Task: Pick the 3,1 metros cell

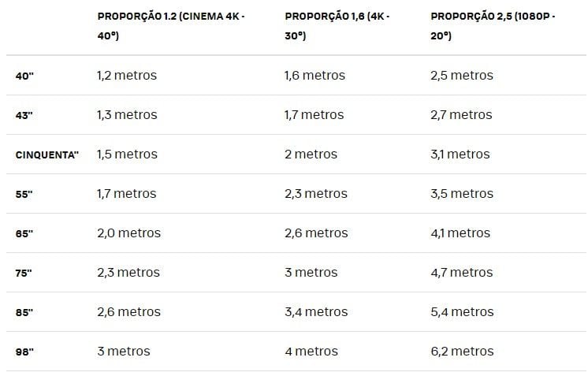Action: tap(460, 154)
